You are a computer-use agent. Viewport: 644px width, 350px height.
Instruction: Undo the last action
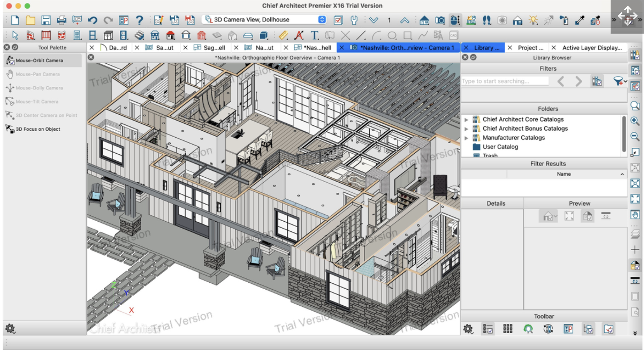click(x=93, y=20)
